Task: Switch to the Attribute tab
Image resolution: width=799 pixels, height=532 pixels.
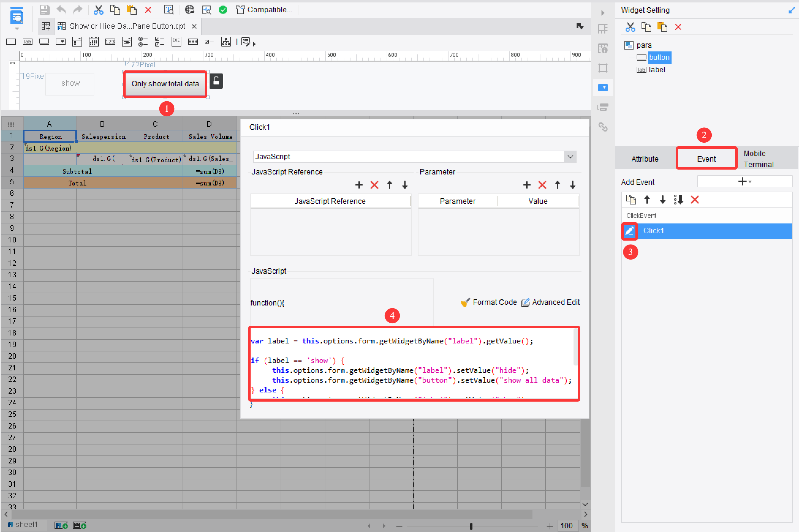Action: click(x=645, y=159)
